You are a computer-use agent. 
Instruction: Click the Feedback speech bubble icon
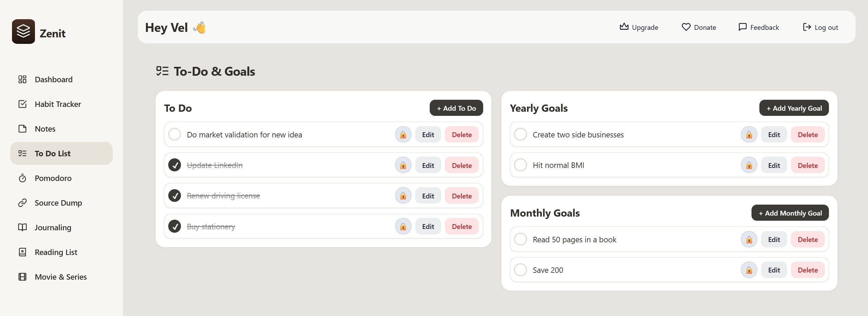click(742, 27)
